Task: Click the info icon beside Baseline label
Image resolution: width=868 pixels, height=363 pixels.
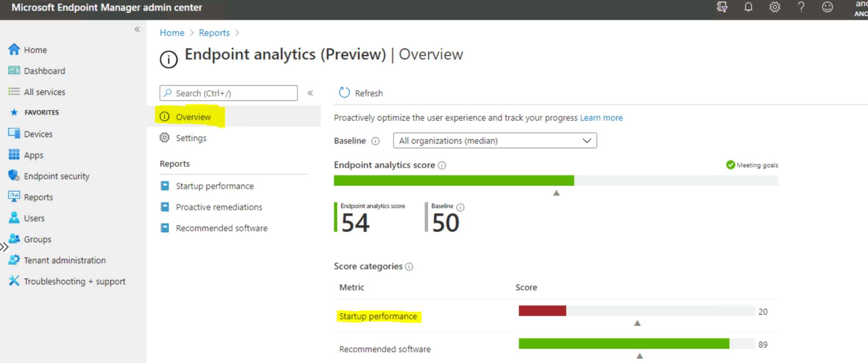Action: [375, 141]
